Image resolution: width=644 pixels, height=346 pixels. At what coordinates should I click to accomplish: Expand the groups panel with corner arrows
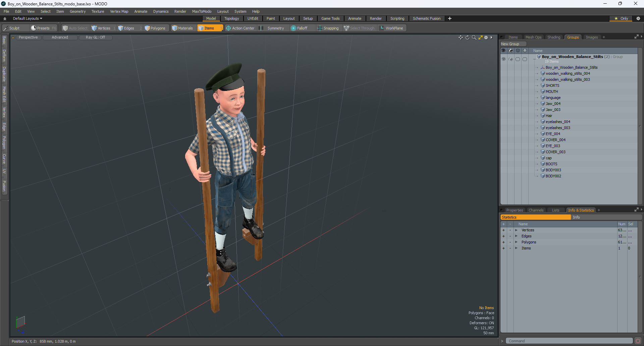pyautogui.click(x=636, y=37)
